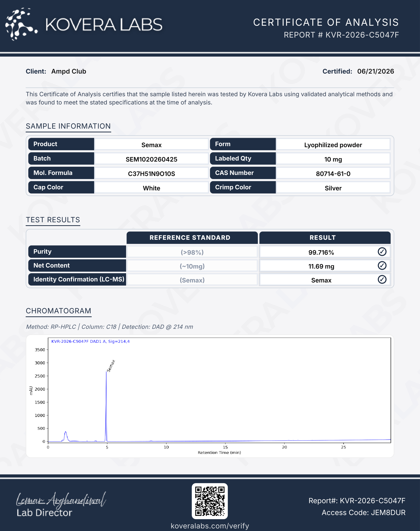Select Semax in the Identity Confirmation result cell
420x531 pixels.
[321, 280]
